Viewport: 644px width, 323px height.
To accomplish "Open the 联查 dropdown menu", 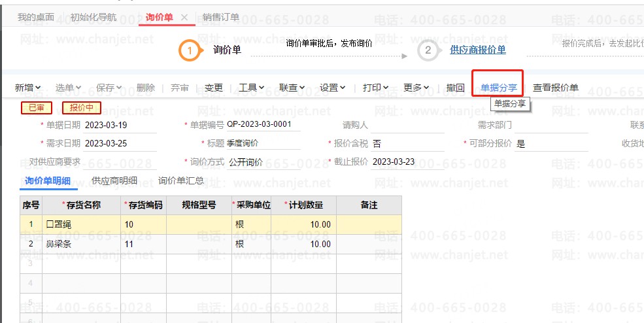I will point(292,88).
